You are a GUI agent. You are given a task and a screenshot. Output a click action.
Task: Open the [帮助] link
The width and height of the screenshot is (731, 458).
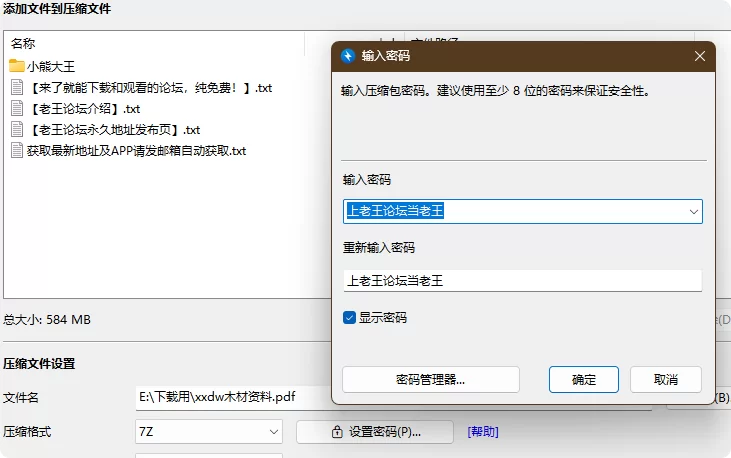483,432
